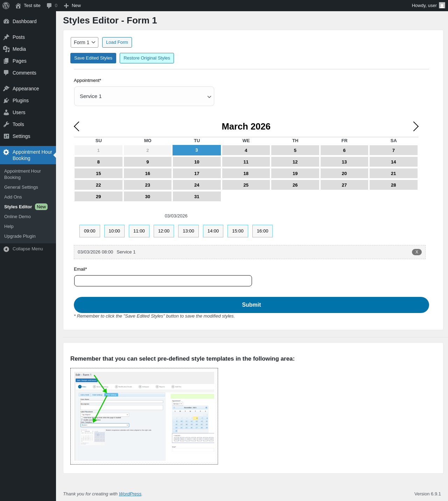
Task: Open the Form 1 selector dropdown
Action: click(84, 42)
